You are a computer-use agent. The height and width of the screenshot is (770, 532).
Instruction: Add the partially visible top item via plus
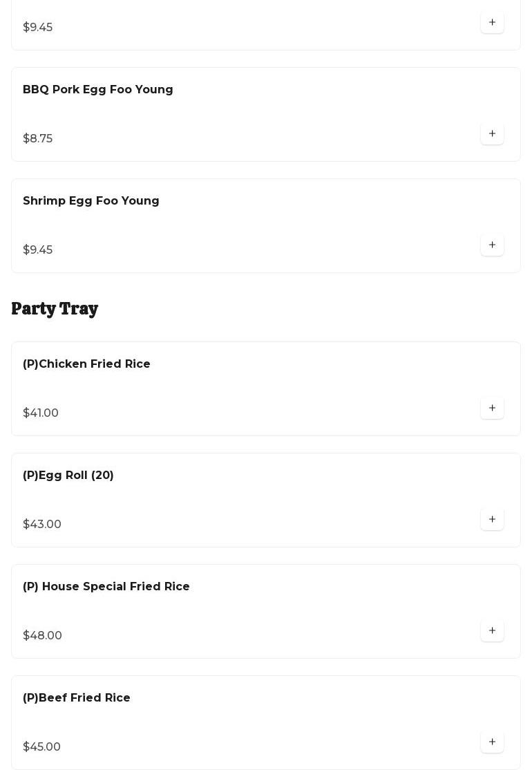pos(492,22)
